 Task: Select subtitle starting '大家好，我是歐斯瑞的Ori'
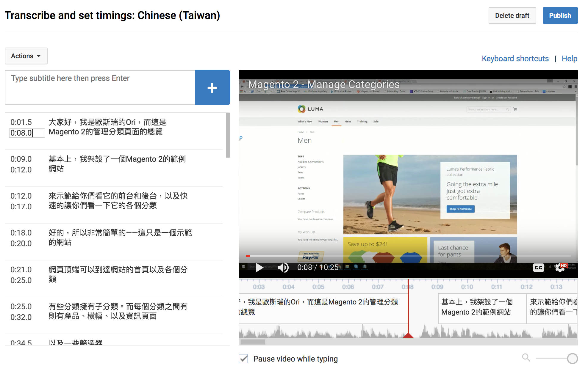pos(108,127)
